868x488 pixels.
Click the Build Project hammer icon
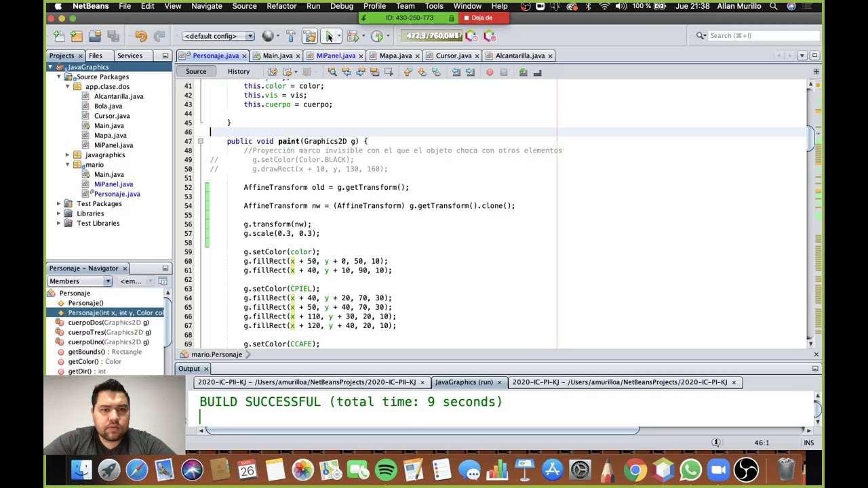click(x=291, y=36)
